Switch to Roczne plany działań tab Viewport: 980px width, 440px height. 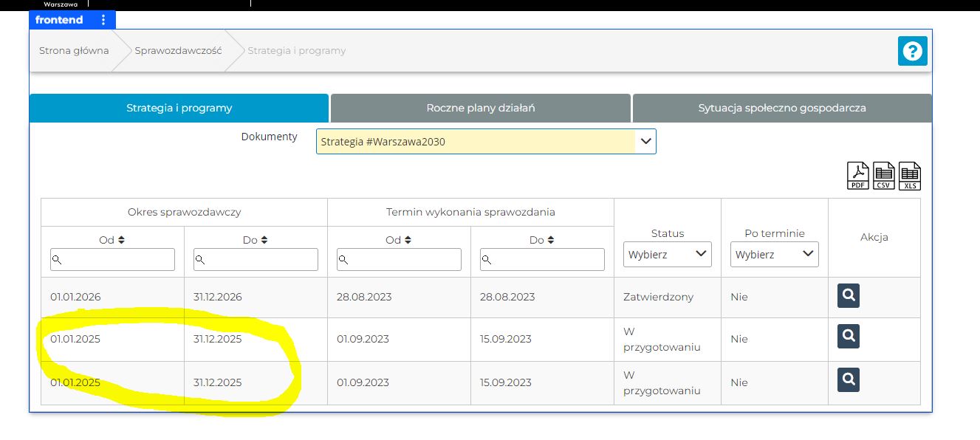pyautogui.click(x=480, y=108)
